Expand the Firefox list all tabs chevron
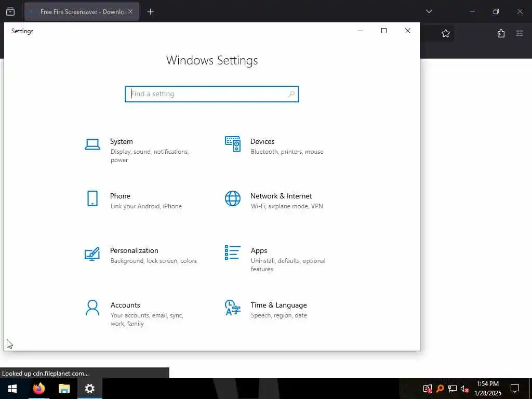The image size is (532, 399). click(429, 11)
